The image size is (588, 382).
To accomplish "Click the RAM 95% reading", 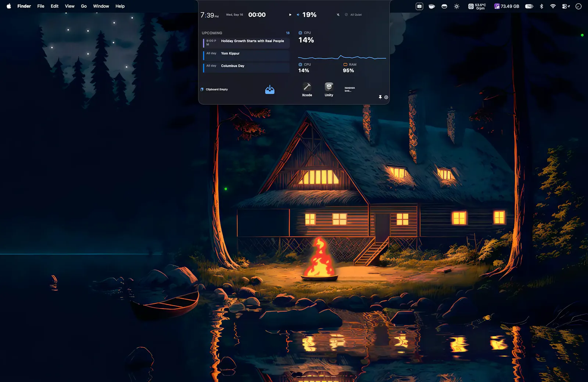I will point(348,71).
